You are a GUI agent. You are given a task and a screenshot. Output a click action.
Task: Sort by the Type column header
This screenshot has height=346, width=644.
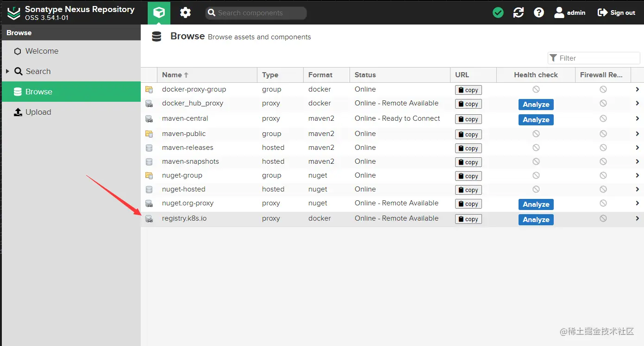[x=280, y=74]
